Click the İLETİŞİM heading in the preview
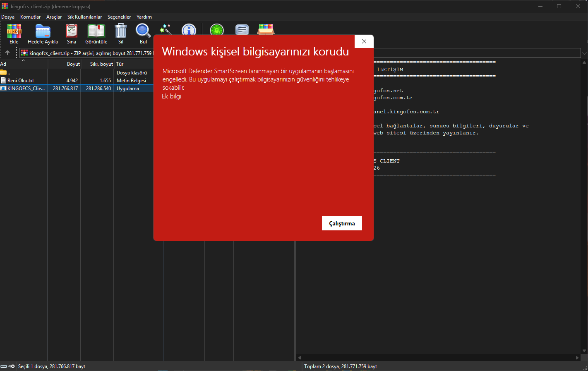Viewport: 588px width, 371px height. [390, 69]
